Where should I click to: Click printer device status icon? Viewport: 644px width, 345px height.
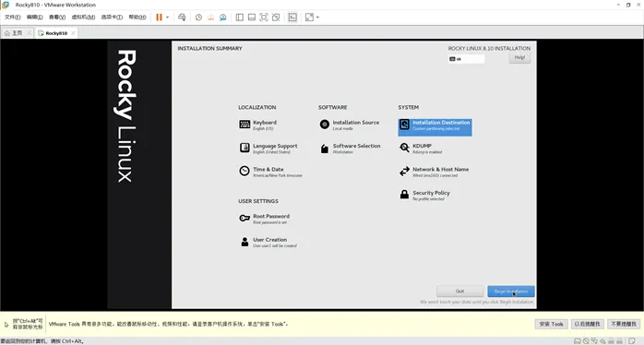611,341
